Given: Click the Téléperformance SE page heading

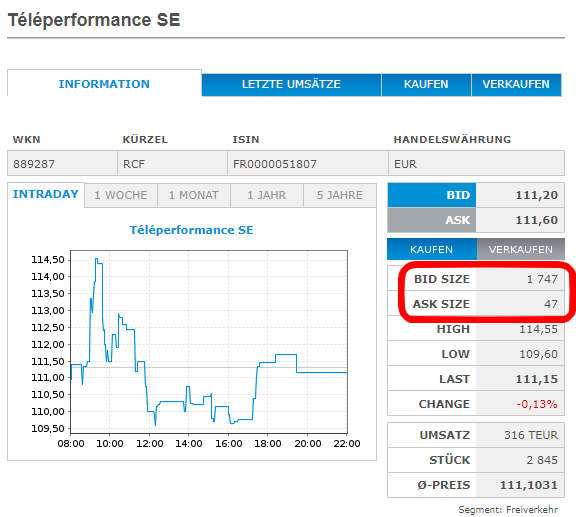Looking at the screenshot, I should [x=94, y=19].
